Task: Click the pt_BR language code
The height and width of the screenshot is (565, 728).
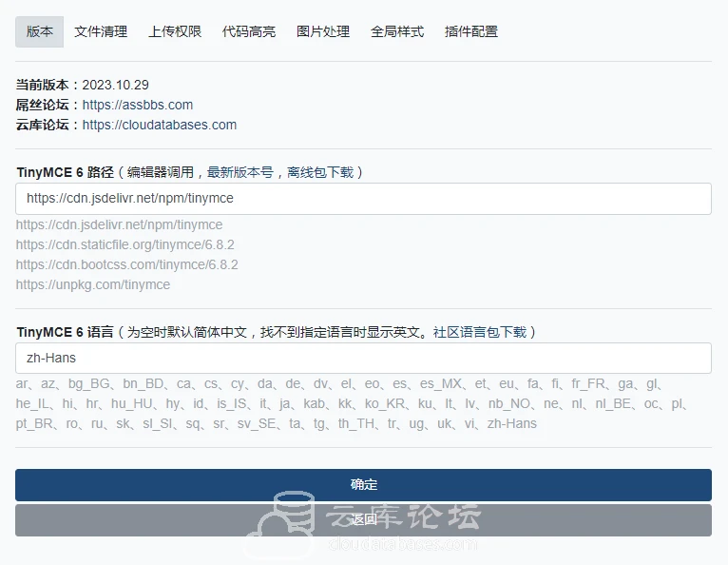Action: click(x=34, y=424)
